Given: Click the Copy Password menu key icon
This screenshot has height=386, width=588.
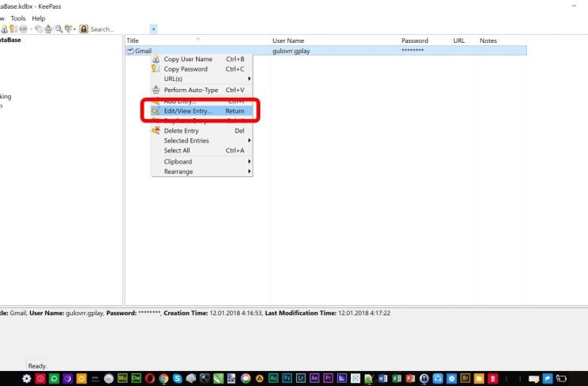Looking at the screenshot, I should click(x=156, y=69).
